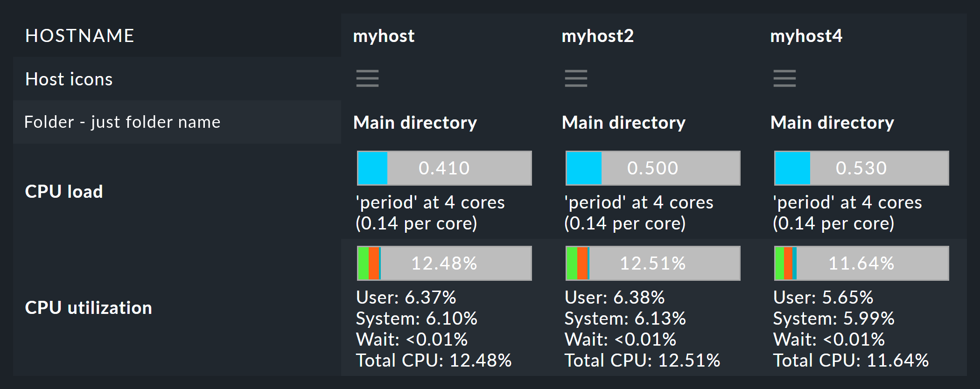The width and height of the screenshot is (980, 389).
Task: Click the 'Folder - just folder name' label
Action: (x=122, y=122)
